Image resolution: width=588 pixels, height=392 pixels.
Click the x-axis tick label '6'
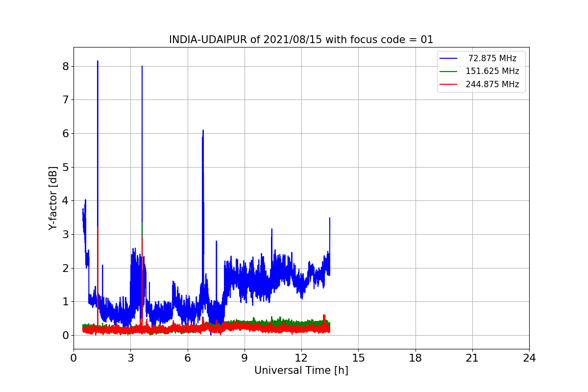tap(187, 358)
